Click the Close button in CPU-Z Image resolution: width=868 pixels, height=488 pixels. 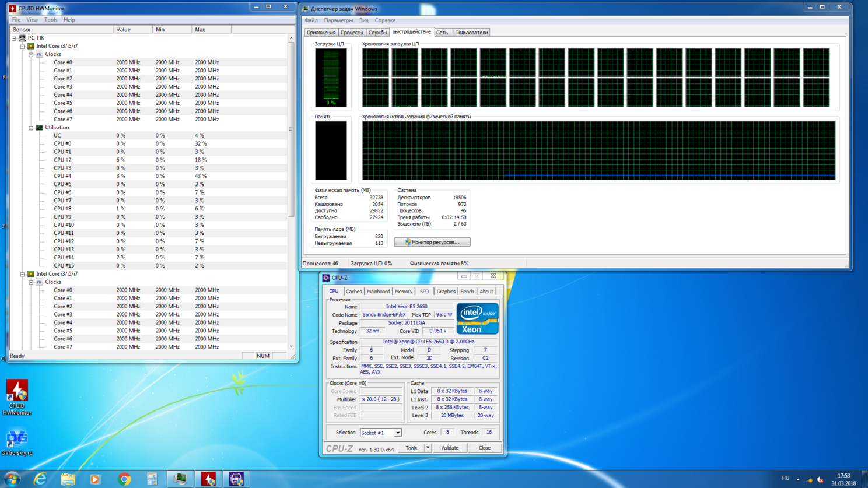pos(484,448)
